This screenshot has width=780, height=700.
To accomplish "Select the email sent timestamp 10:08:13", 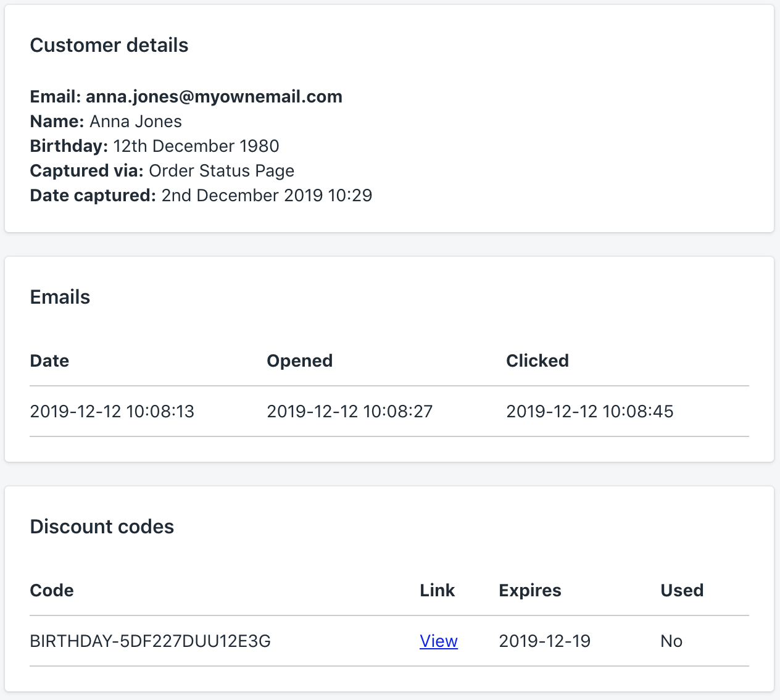I will pyautogui.click(x=112, y=412).
